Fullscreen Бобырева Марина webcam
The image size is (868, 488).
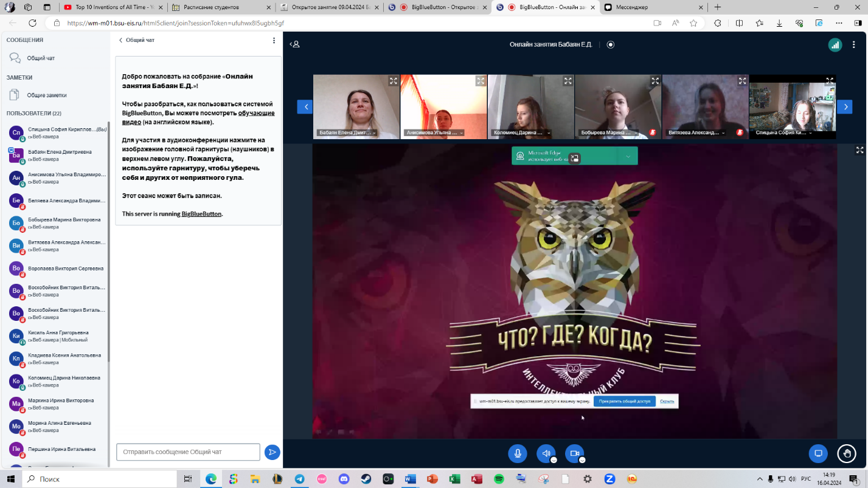655,80
